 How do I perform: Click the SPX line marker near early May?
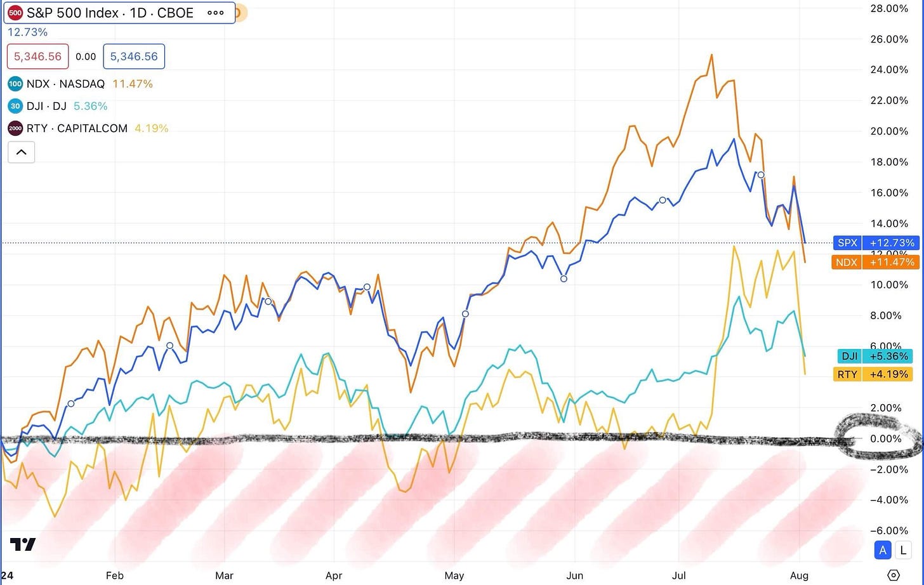pyautogui.click(x=465, y=314)
